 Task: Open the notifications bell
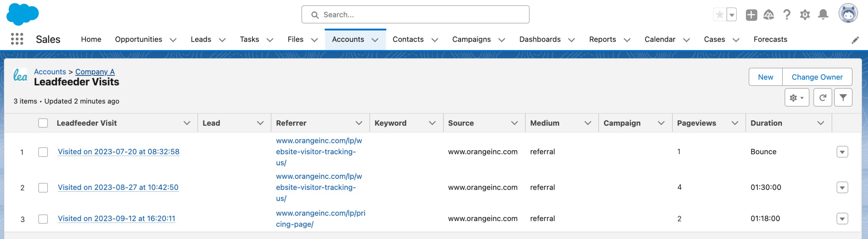click(823, 15)
